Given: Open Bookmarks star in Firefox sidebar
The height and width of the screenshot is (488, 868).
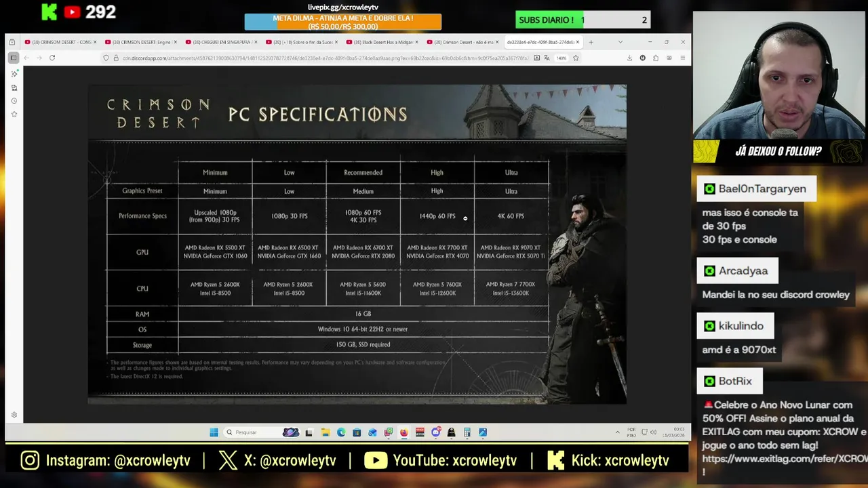Looking at the screenshot, I should coord(14,114).
